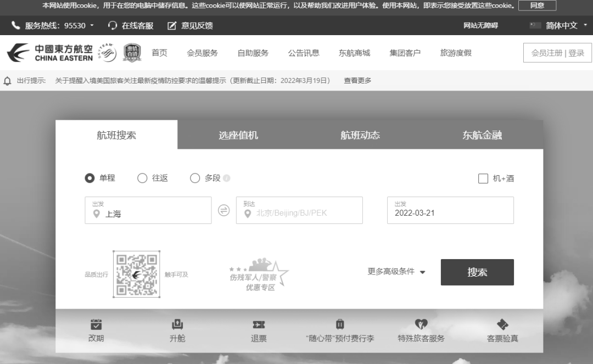Click the headset icon for 在线客服

(x=113, y=25)
